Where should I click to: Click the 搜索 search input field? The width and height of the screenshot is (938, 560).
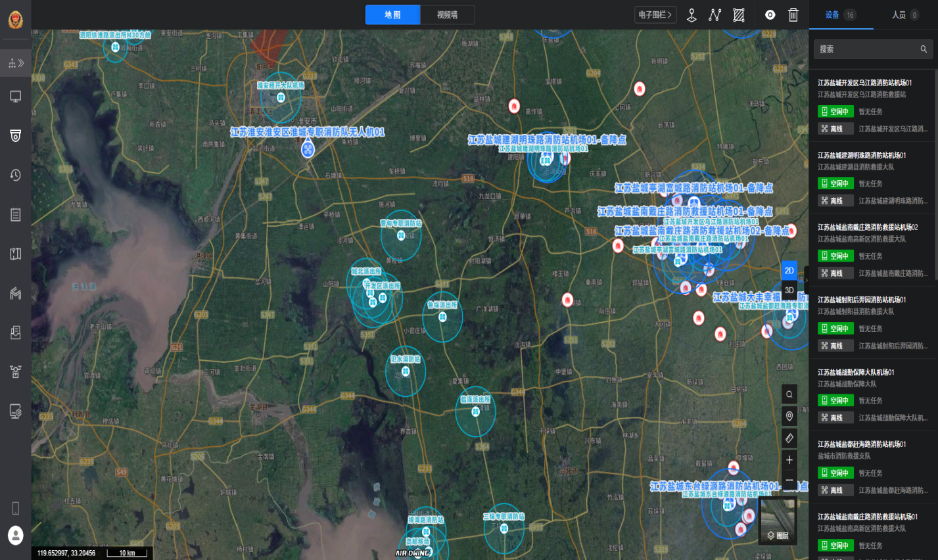pos(866,49)
